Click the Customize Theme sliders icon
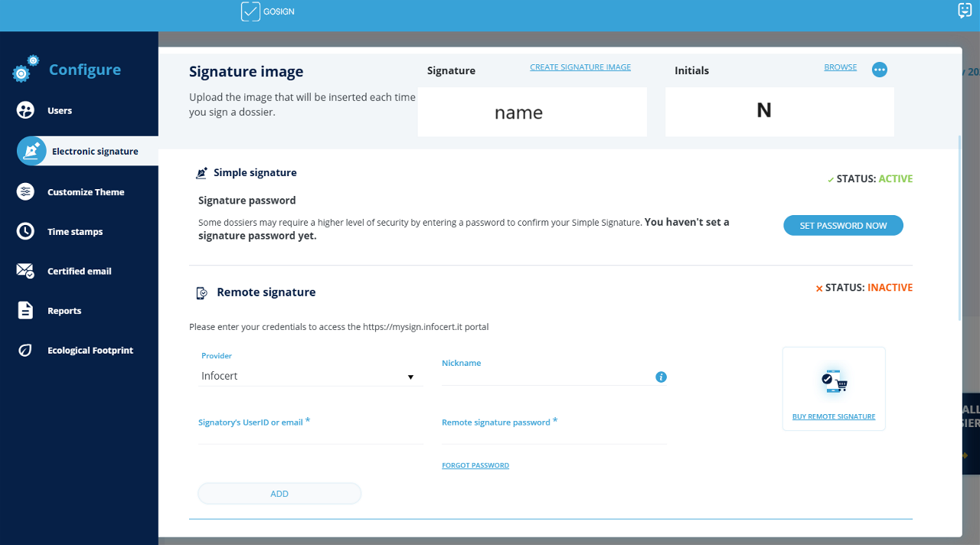 coord(25,192)
